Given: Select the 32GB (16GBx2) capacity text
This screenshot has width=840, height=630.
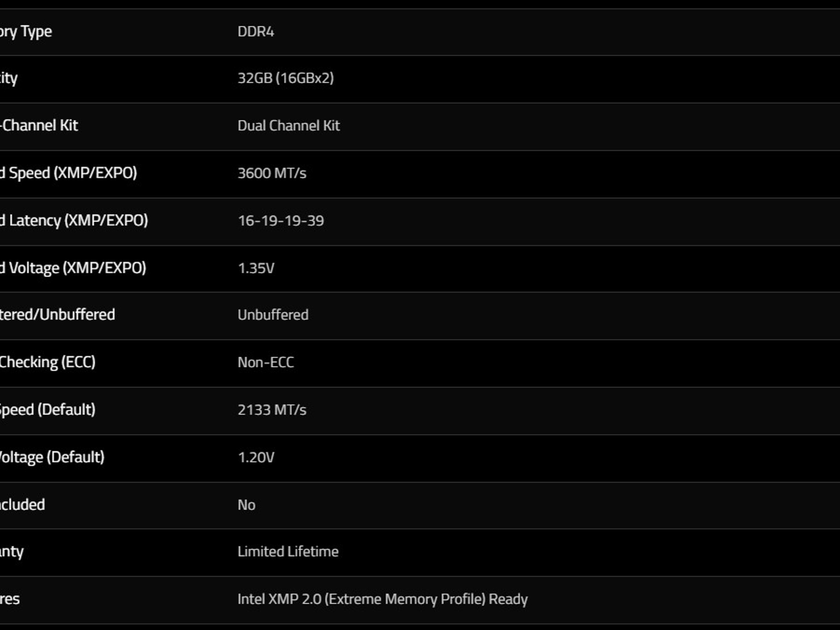Looking at the screenshot, I should (x=285, y=78).
